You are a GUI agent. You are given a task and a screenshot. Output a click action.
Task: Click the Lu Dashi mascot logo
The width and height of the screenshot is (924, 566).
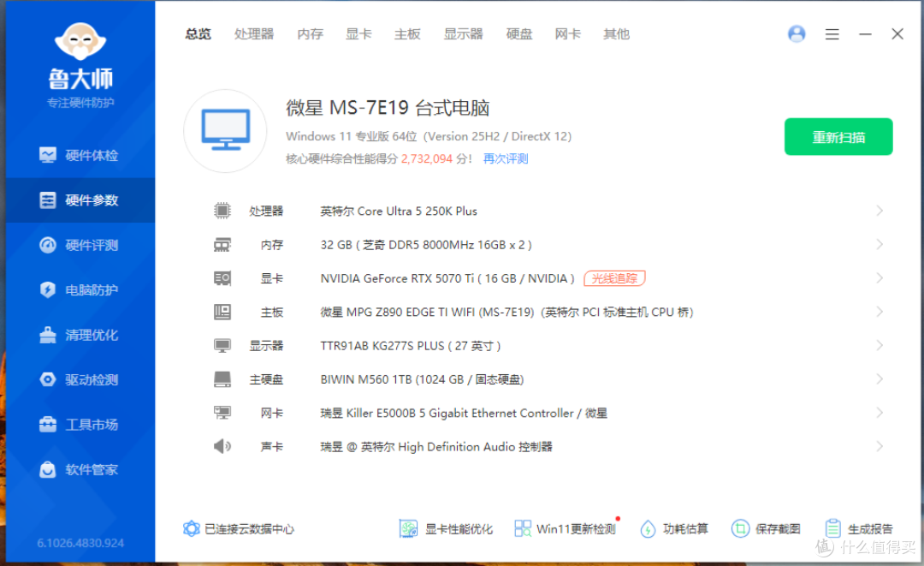[80, 41]
